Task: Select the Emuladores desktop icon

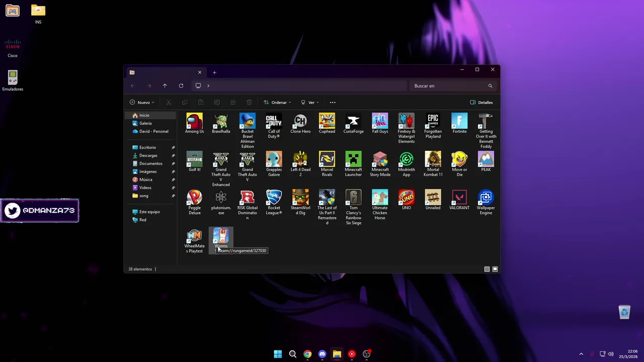Action: pos(13,81)
